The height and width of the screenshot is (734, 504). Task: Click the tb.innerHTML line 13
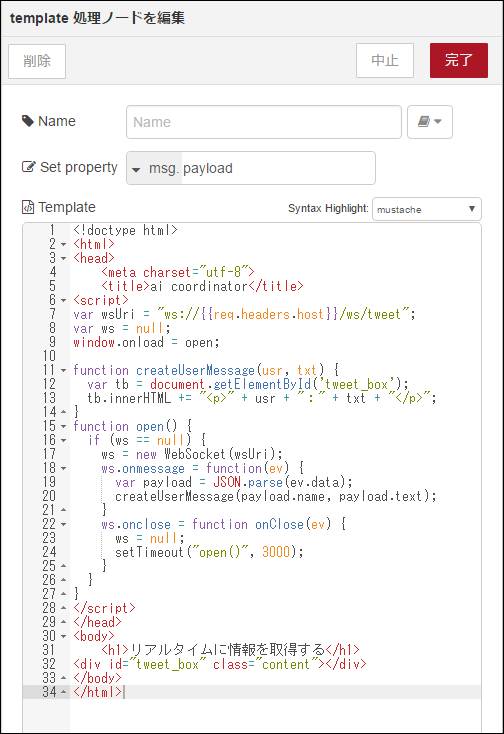[262, 398]
